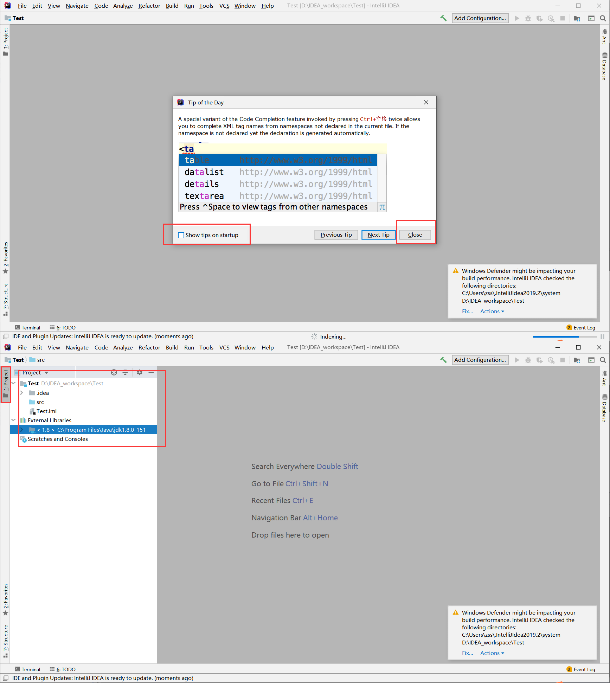Open VCS menu in top window
The height and width of the screenshot is (700, 610).
(224, 6)
